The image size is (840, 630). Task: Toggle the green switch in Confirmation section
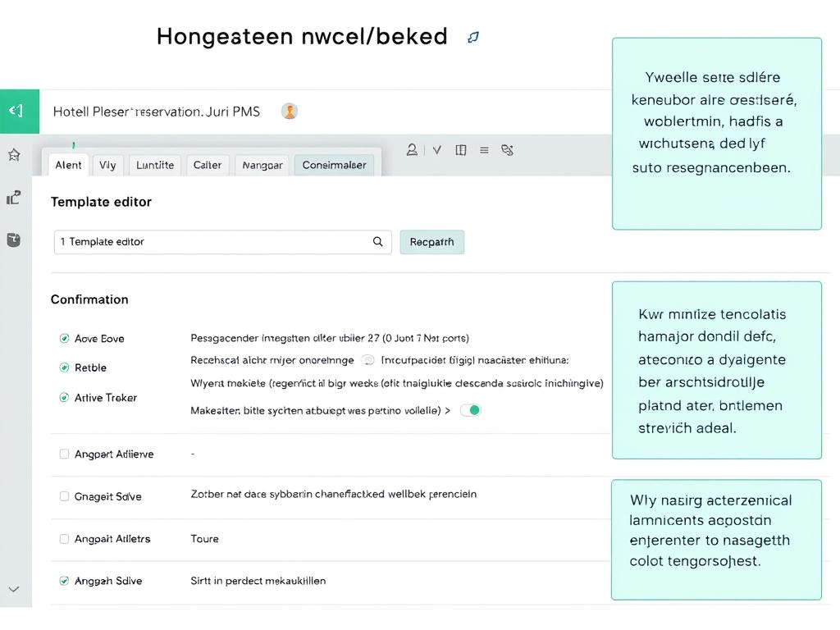470,410
